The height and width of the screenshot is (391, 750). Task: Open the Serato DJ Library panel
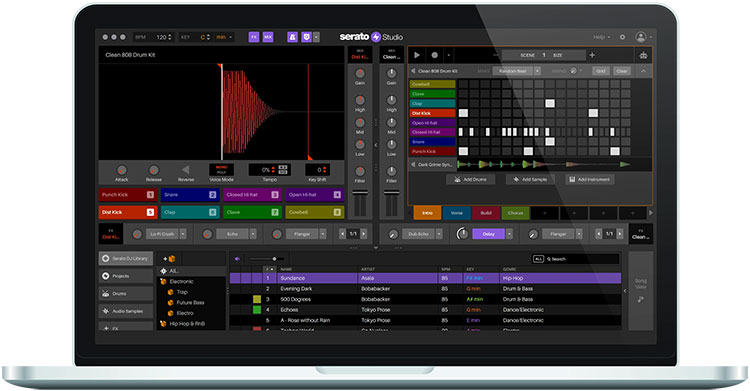point(126,258)
